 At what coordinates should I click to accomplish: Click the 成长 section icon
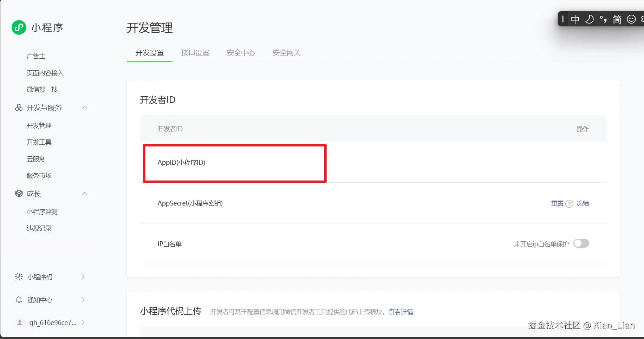click(x=19, y=194)
